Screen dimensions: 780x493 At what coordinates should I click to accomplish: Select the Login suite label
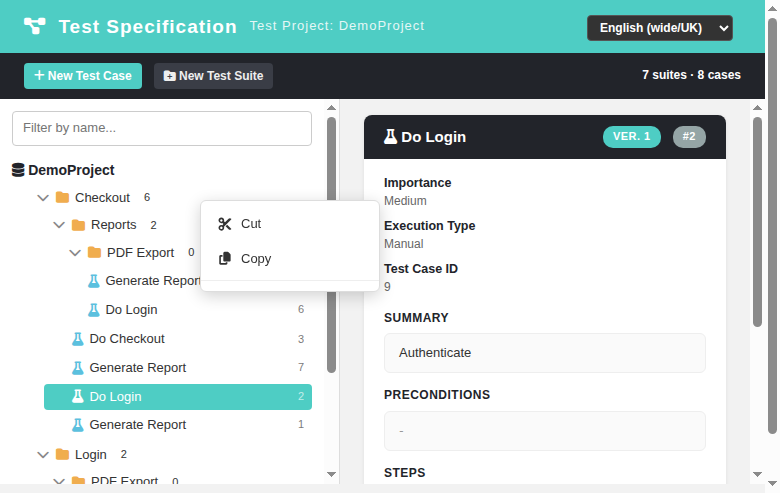coord(91,455)
